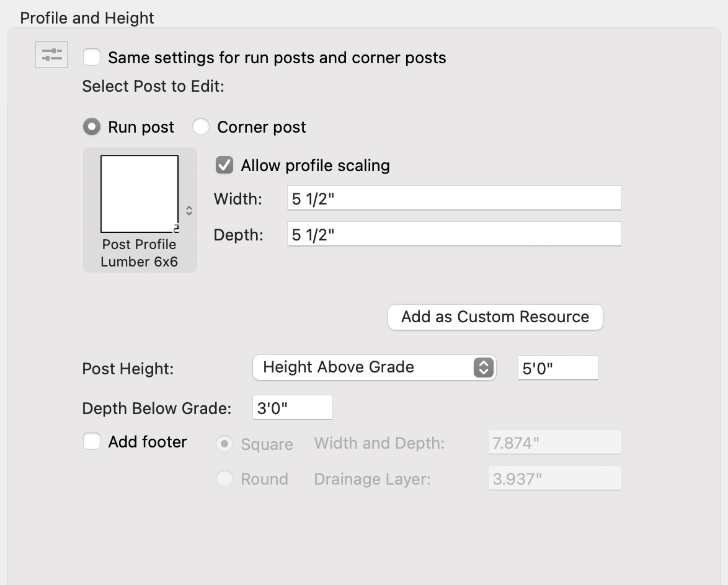Viewport: 728px width, 585px height.
Task: Click the Depth Below Grade field
Action: [x=292, y=408]
